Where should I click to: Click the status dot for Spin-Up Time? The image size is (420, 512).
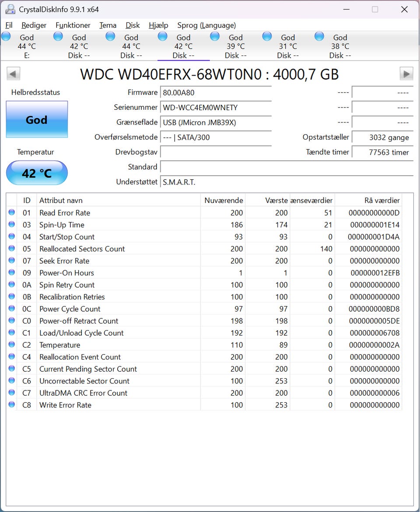12,224
